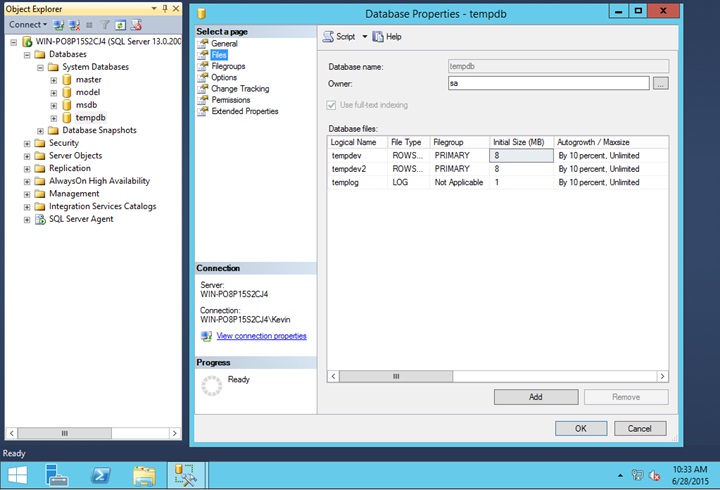Expand the model database node

tap(54, 93)
